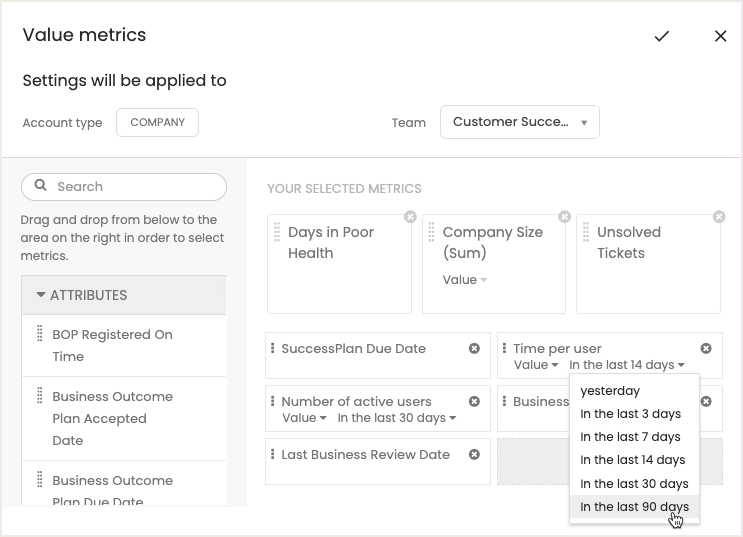The height and width of the screenshot is (537, 743).
Task: Open the Value dropdown under Time per user
Action: pos(536,365)
